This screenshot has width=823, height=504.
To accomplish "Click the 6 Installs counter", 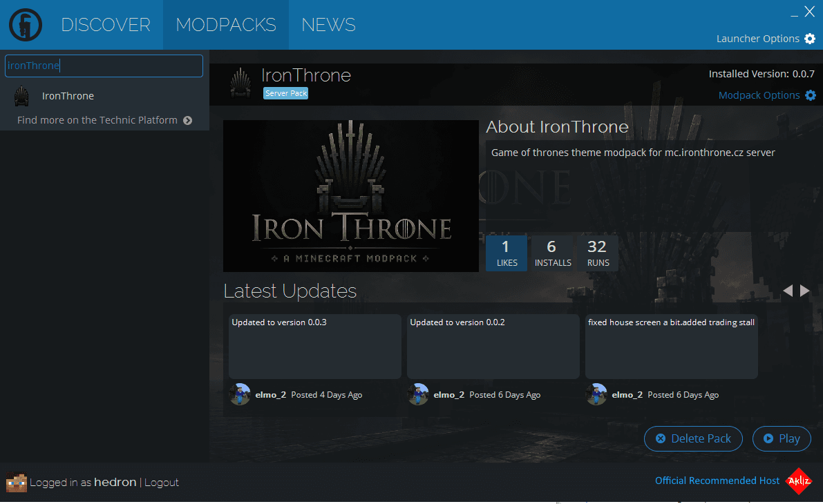I will point(553,253).
